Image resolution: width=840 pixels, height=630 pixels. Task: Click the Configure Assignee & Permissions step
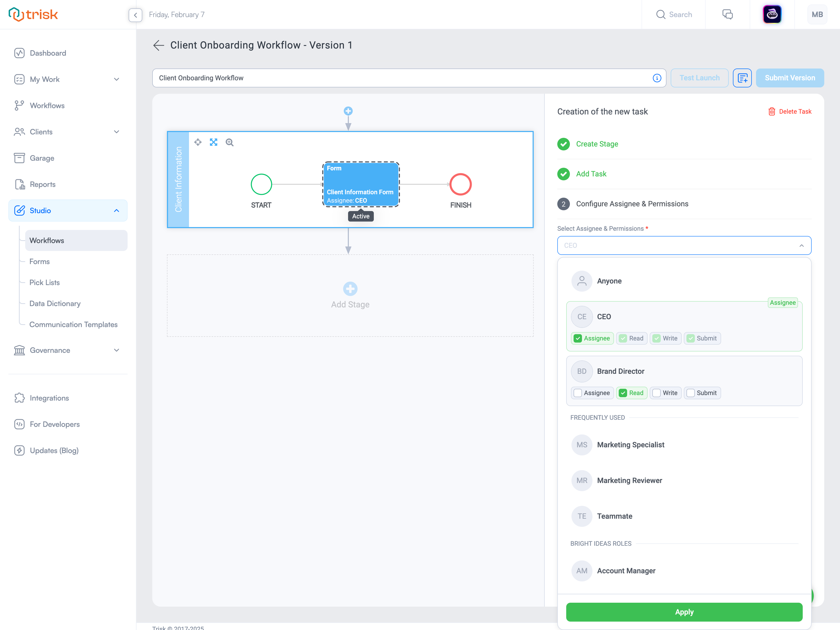coord(632,204)
